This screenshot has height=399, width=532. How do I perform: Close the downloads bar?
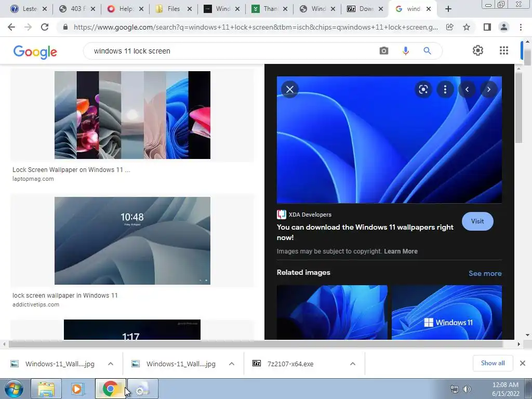coord(523,363)
